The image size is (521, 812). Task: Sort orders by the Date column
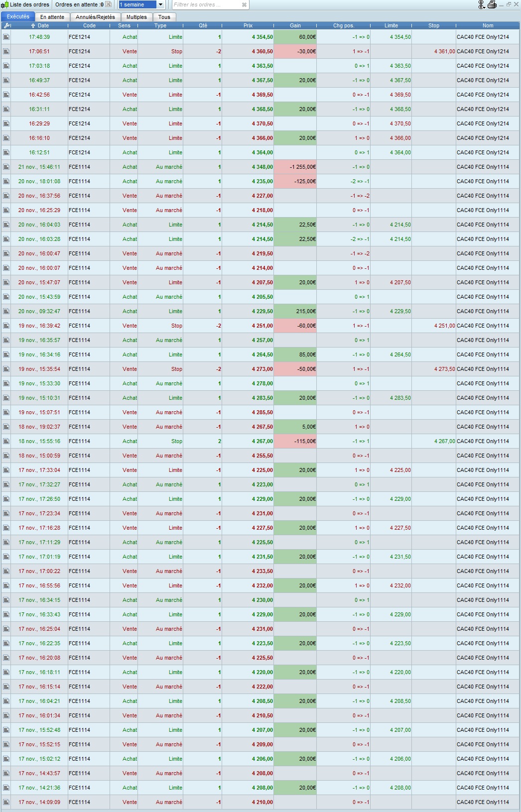(40, 25)
